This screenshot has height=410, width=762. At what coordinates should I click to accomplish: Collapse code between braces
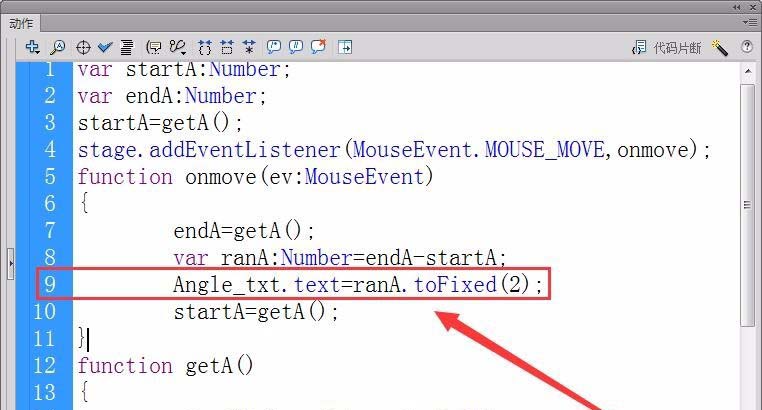click(x=205, y=47)
